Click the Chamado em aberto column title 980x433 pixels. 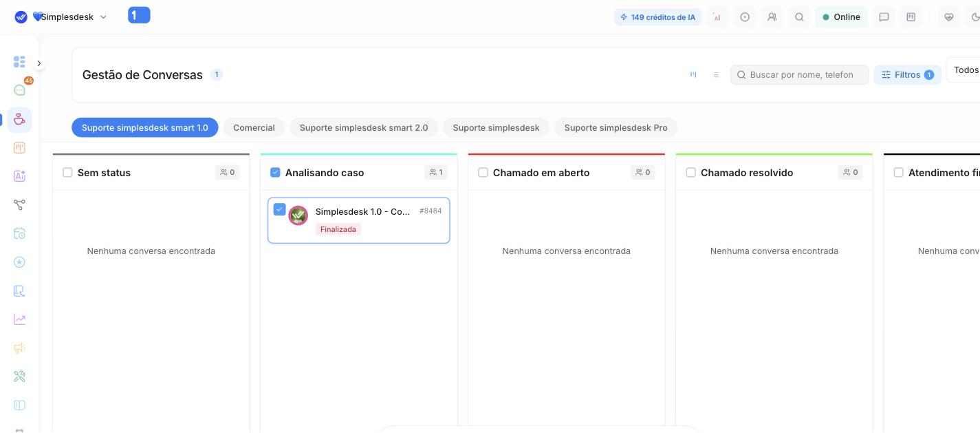tap(541, 173)
